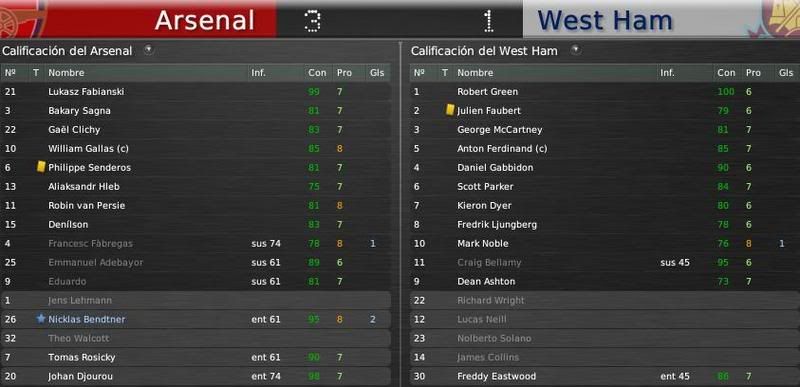
Task: Click the yellow card next to Philippe Senderos
Action: (41, 167)
